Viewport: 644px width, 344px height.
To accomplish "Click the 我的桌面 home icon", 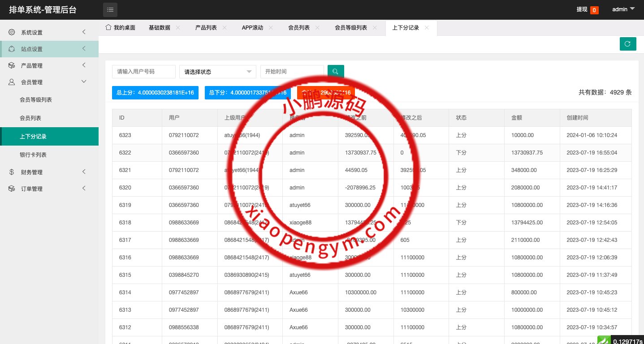I will point(108,27).
